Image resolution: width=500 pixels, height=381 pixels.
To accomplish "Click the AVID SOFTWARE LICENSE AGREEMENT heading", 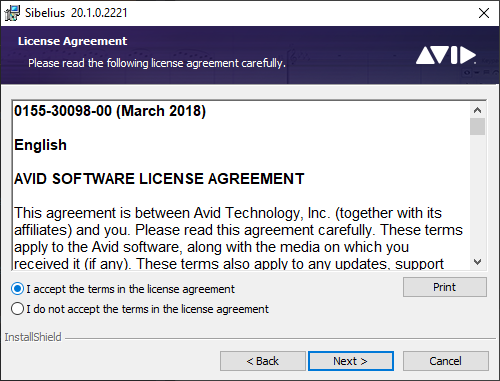I will (x=159, y=179).
